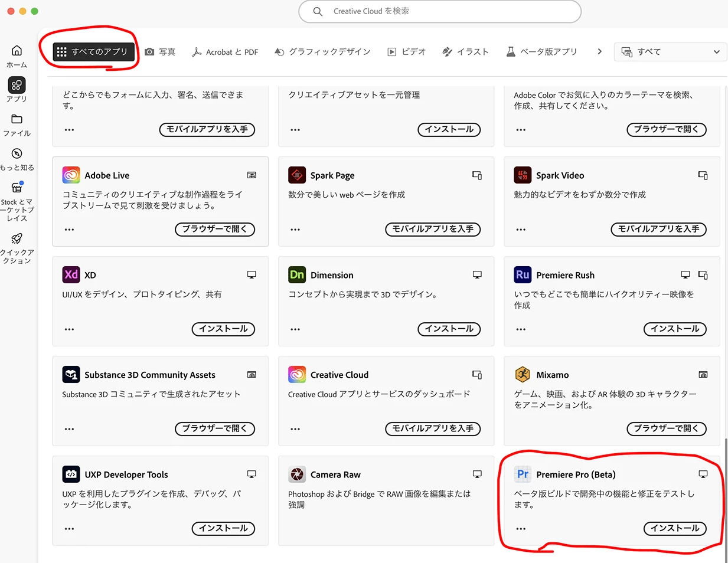Click ブラウザーで開く on Adobe Live card
Screen dimensions: 728x563
coord(215,230)
